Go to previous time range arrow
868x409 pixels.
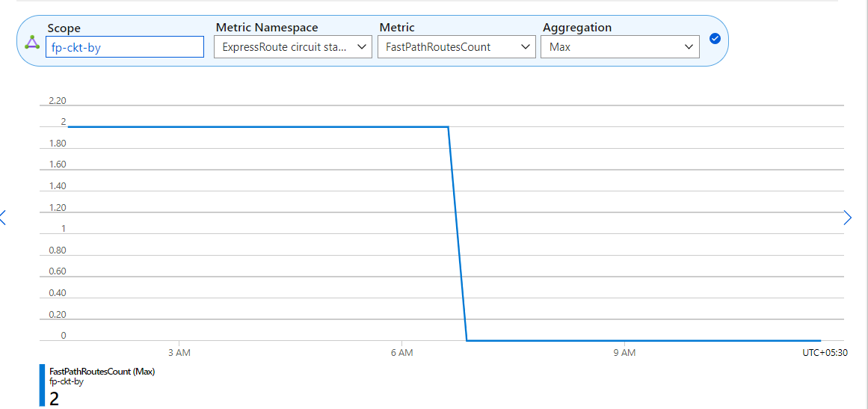click(x=2, y=218)
